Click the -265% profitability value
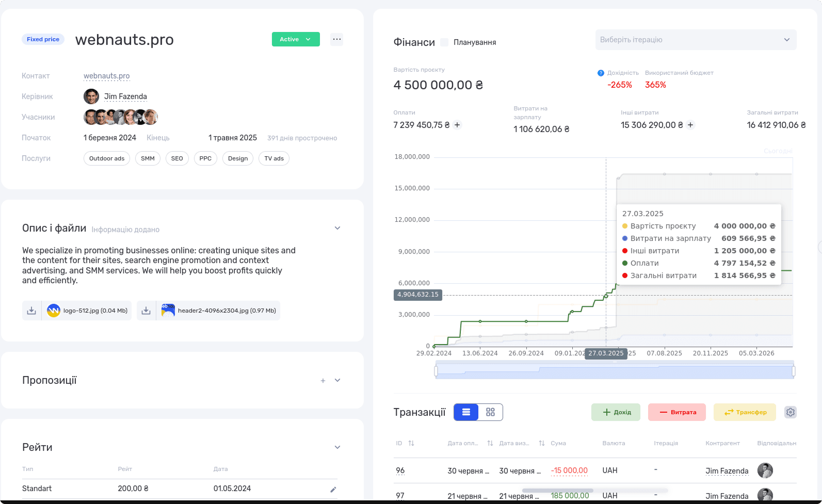Image resolution: width=822 pixels, height=504 pixels. pos(620,85)
